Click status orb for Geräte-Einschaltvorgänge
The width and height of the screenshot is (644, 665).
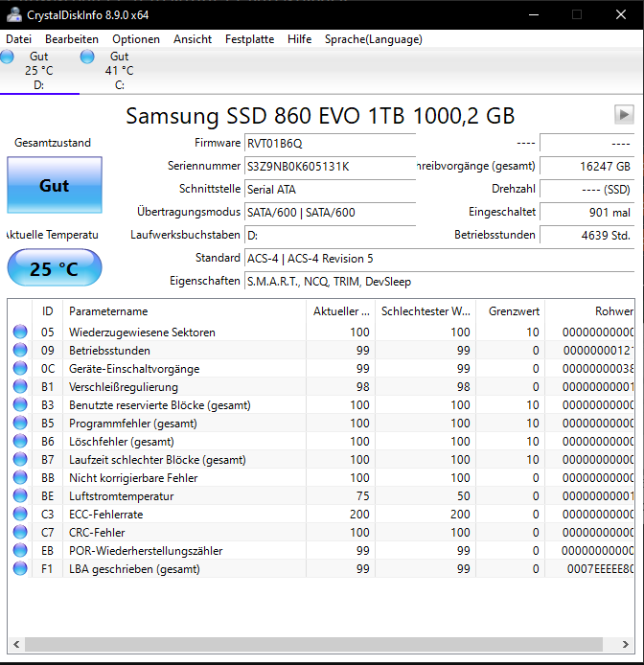[x=20, y=368]
